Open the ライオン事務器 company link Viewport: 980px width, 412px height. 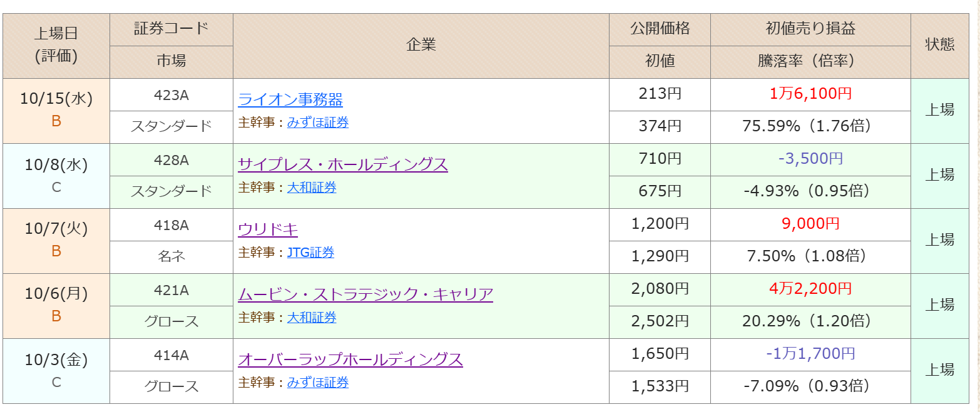(x=290, y=99)
